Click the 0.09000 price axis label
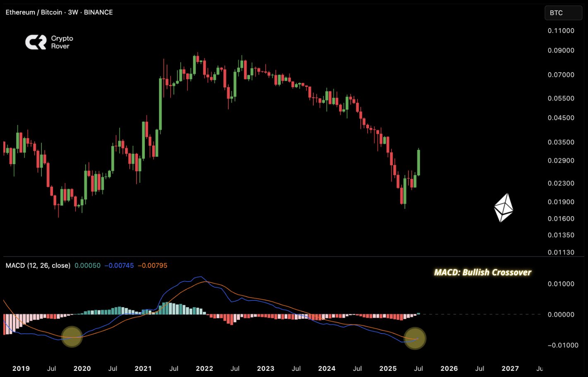Image resolution: width=588 pixels, height=377 pixels. (561, 50)
